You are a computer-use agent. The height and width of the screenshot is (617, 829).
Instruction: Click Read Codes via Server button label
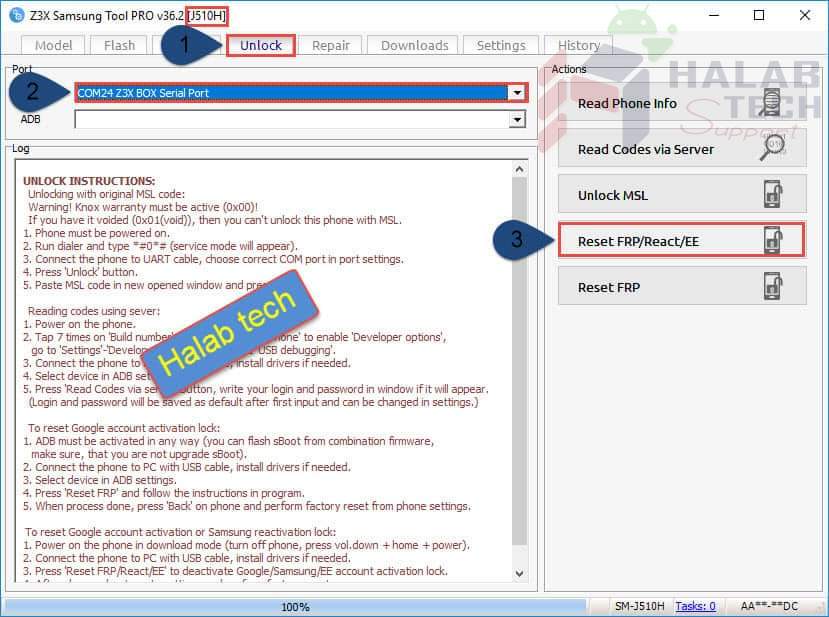pos(646,150)
